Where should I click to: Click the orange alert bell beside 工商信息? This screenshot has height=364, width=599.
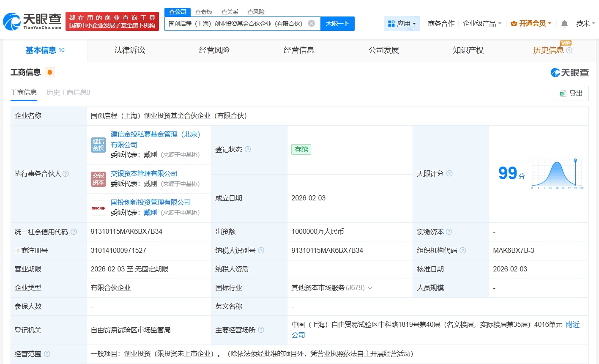click(50, 72)
